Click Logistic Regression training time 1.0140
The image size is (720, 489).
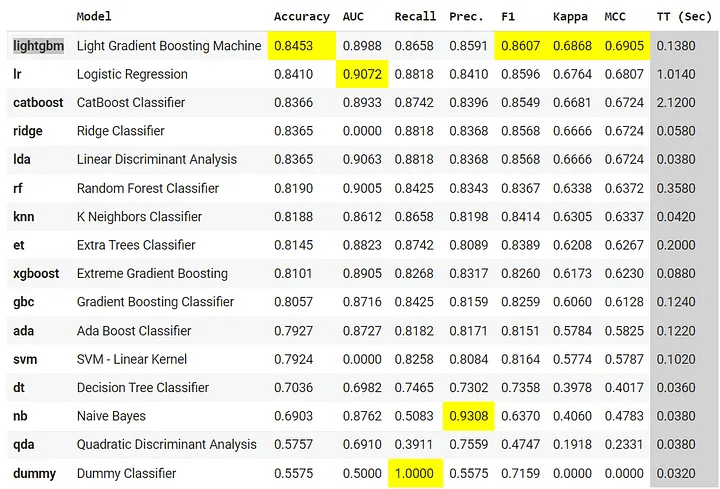coord(676,74)
